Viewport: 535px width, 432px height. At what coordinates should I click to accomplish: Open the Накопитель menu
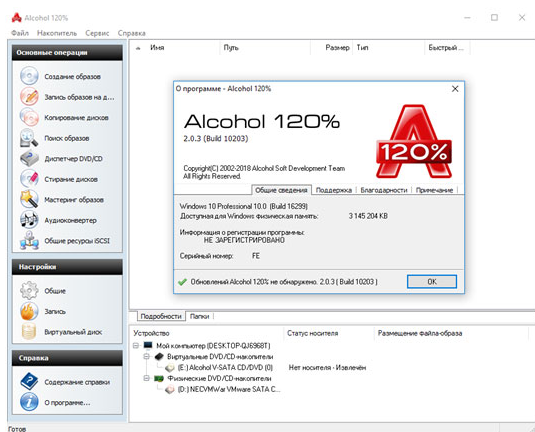click(x=57, y=33)
